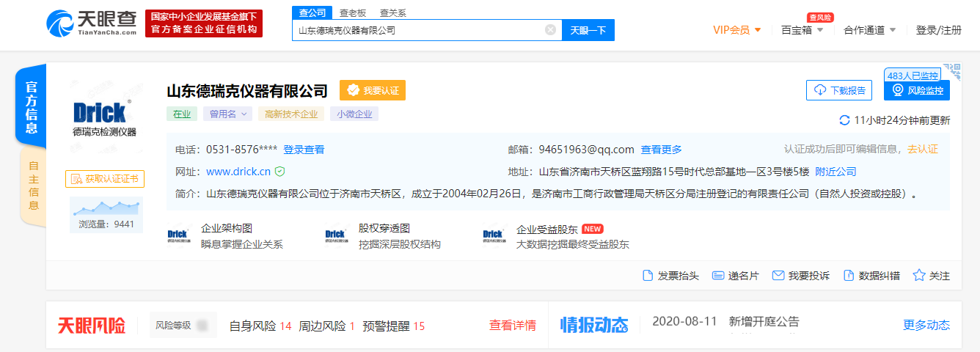980x352 pixels.
Task: Click the TianYanCha logo
Action: 92,23
